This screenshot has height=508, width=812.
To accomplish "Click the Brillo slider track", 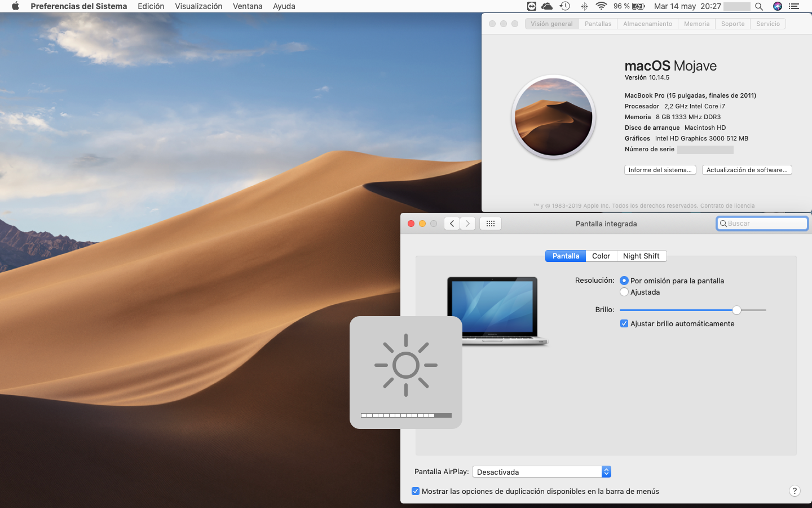I will [677, 310].
